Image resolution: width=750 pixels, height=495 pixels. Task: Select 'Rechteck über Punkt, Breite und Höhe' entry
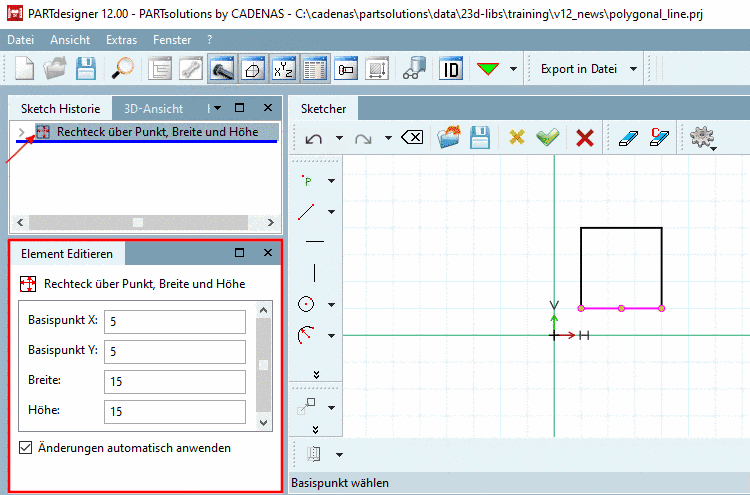tap(157, 132)
